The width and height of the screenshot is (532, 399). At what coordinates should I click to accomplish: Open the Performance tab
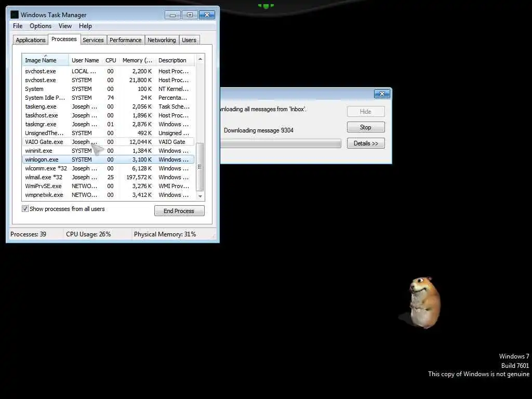click(x=126, y=40)
